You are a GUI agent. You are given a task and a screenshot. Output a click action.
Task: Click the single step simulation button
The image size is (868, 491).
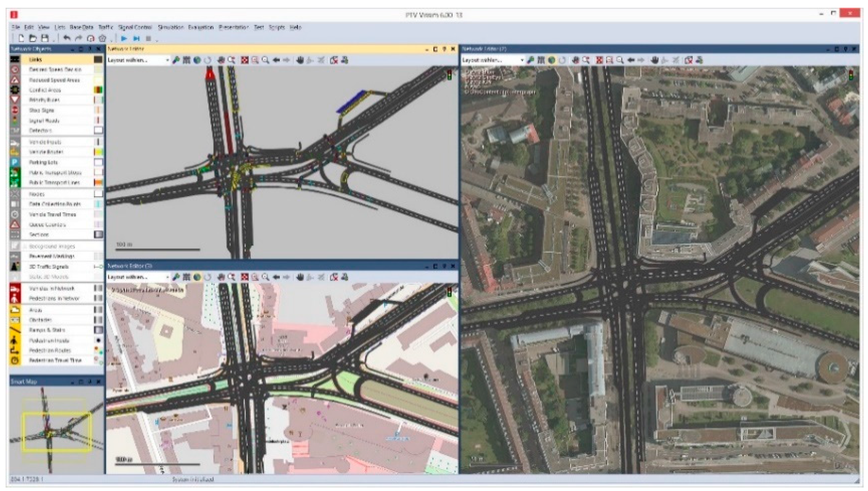(x=136, y=38)
